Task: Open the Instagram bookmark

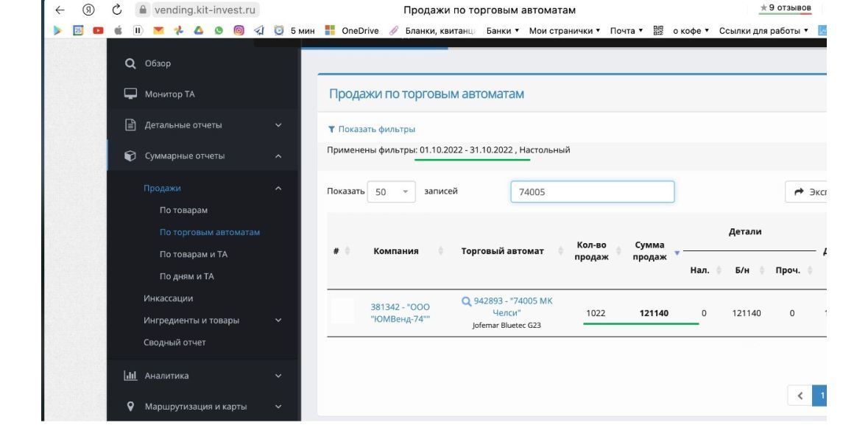Action: 239,30
